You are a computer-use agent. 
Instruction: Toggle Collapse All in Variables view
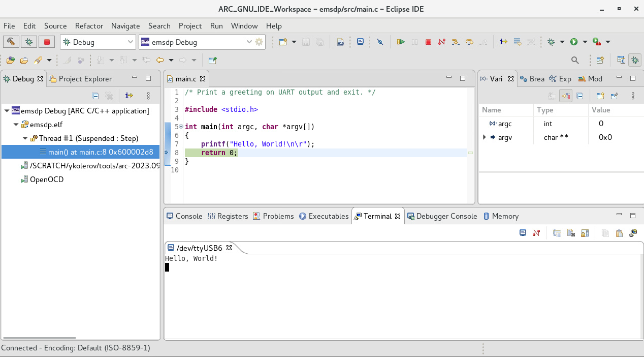(579, 95)
